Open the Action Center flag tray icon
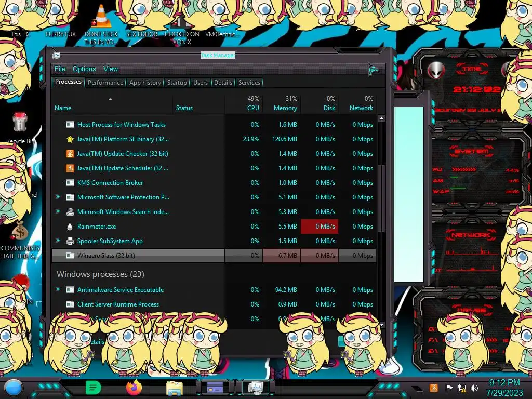This screenshot has height=399, width=532. (x=449, y=388)
